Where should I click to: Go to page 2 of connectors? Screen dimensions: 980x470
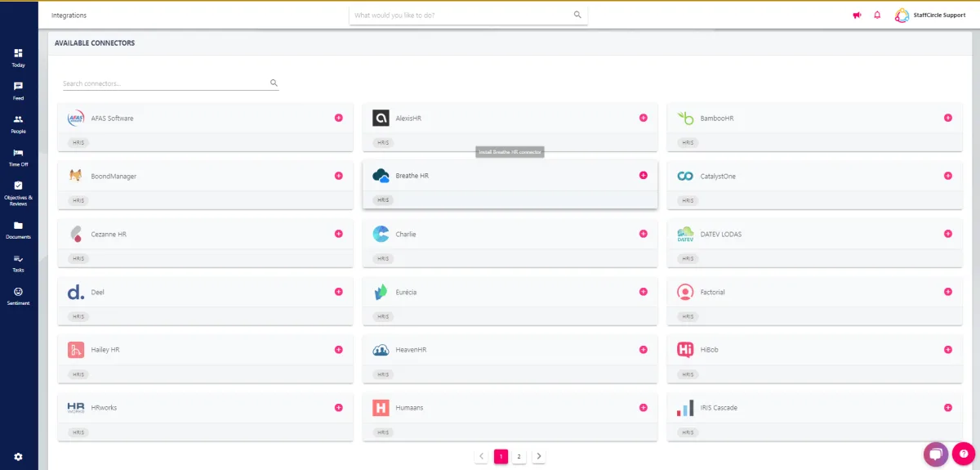point(519,456)
